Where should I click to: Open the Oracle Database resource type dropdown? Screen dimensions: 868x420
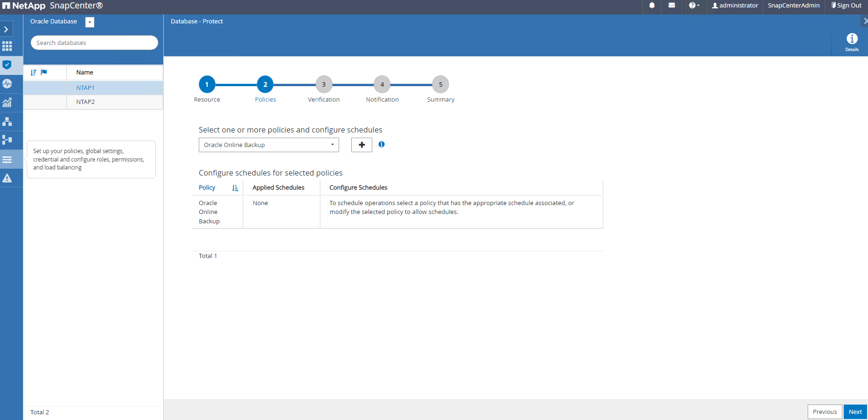pos(90,22)
